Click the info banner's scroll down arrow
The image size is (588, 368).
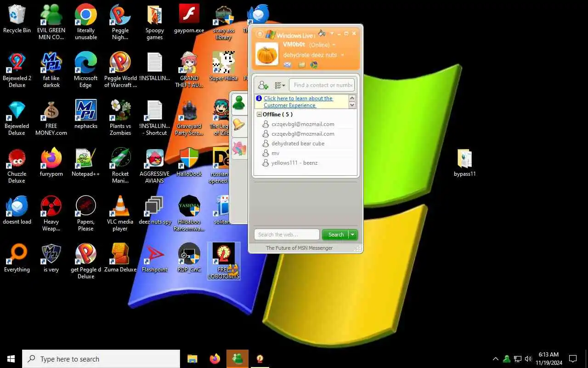[x=352, y=105]
